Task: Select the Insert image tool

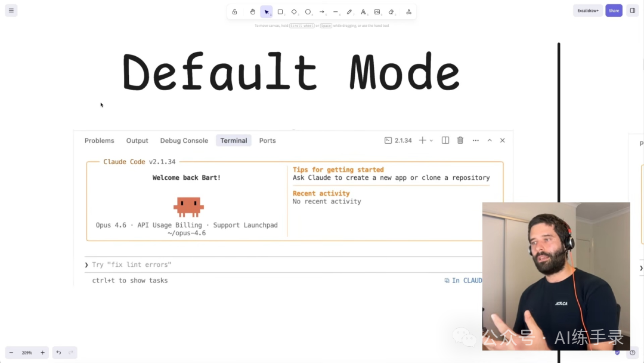Action: pyautogui.click(x=377, y=12)
